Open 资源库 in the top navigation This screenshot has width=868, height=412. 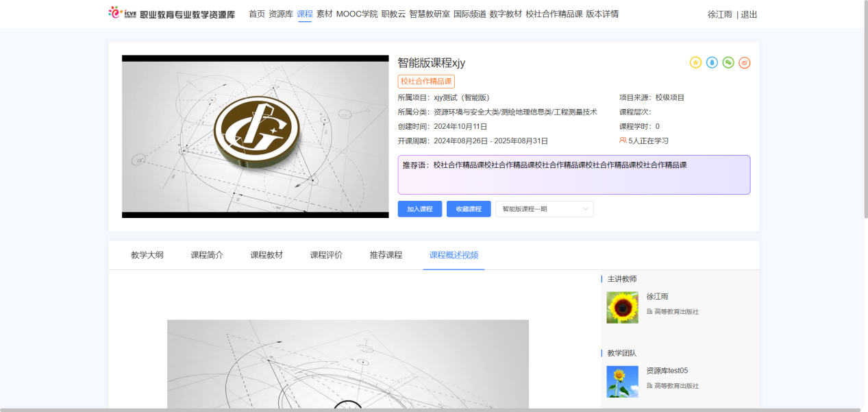click(x=281, y=14)
